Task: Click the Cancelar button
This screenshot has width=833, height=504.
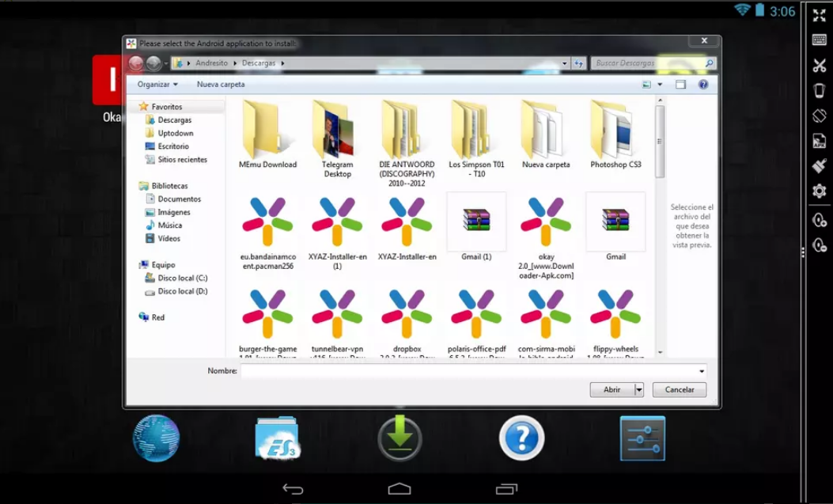Action: (679, 389)
